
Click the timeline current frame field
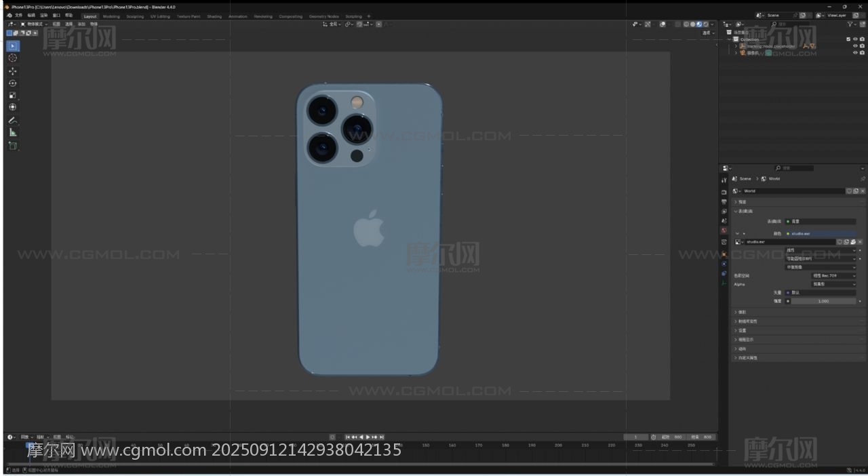(635, 437)
